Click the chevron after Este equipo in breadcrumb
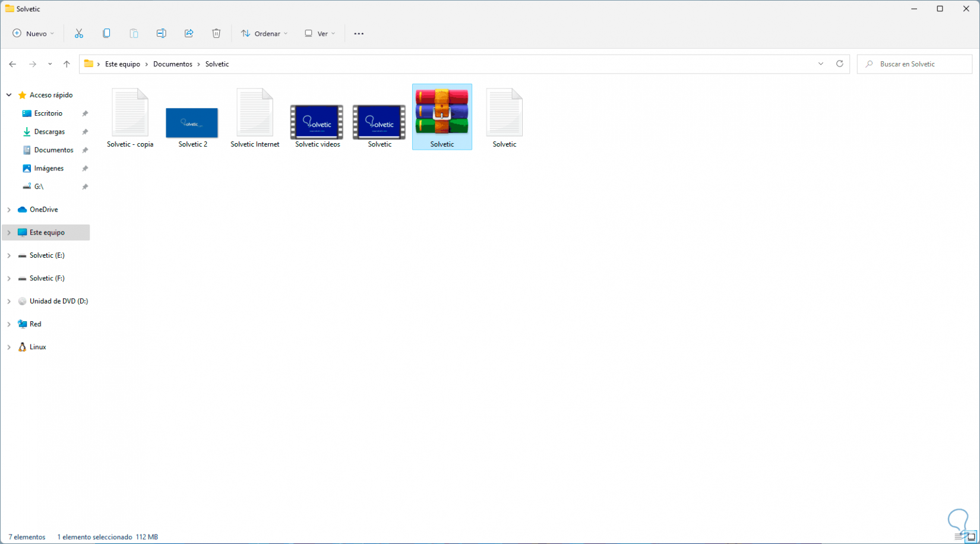980x544 pixels. tap(147, 64)
